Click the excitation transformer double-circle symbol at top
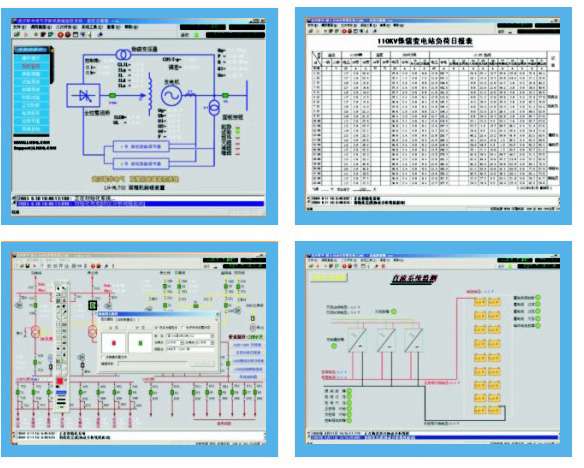 coord(123,55)
